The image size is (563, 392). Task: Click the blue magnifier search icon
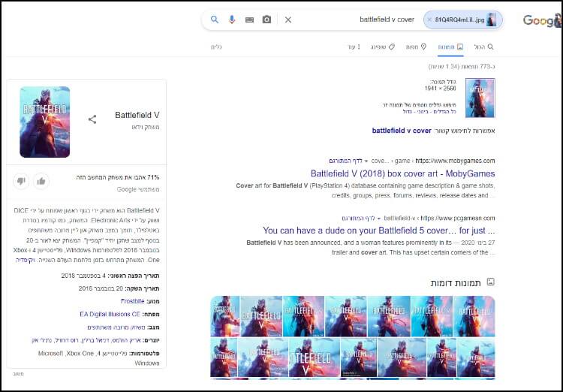point(215,20)
